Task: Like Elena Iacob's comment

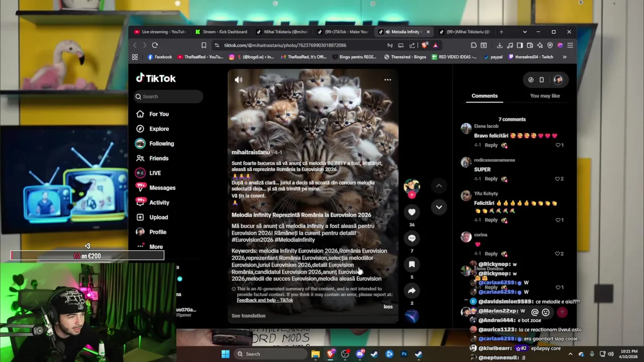Action: [558, 145]
